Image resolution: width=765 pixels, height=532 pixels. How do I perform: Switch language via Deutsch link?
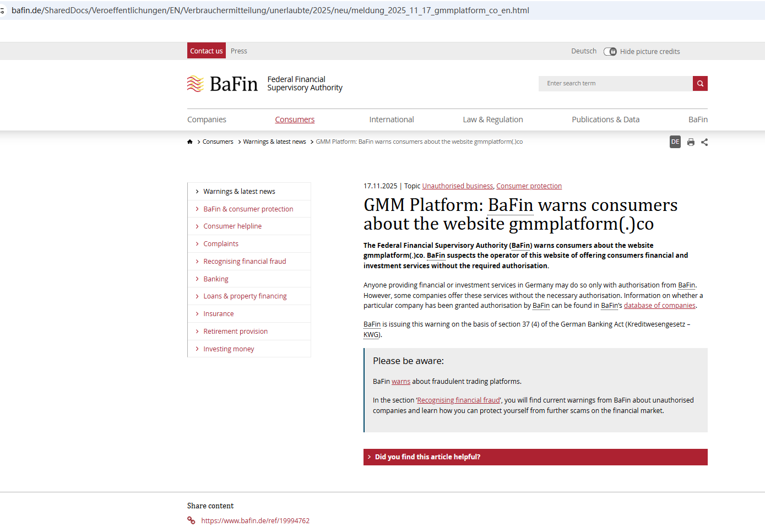584,51
